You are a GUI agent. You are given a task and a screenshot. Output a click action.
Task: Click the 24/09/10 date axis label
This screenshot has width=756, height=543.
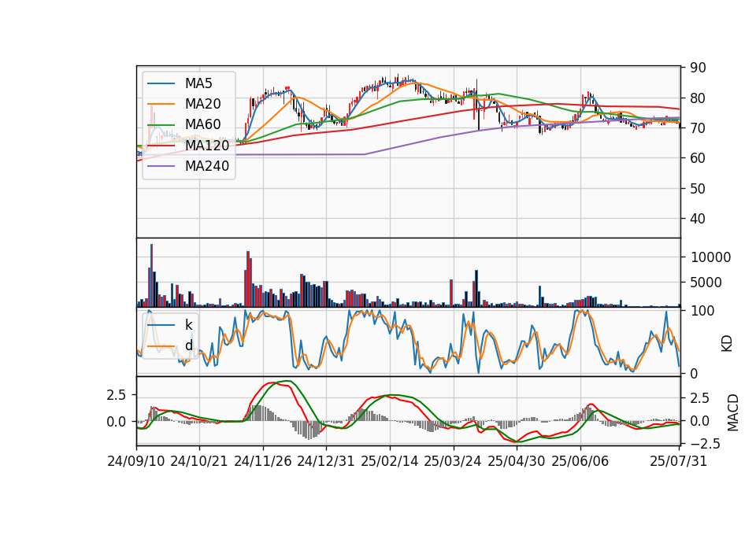136,461
